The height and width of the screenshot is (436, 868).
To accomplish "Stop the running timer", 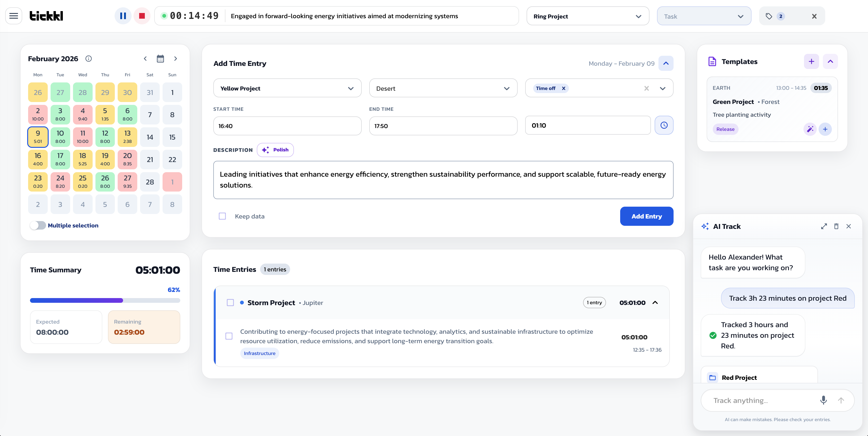I will [x=142, y=16].
